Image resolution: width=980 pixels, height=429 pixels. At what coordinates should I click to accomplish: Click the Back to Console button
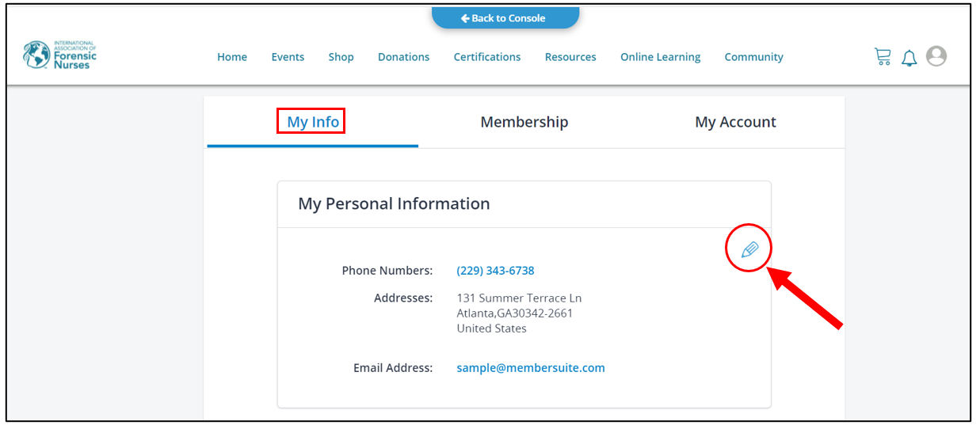tap(505, 18)
